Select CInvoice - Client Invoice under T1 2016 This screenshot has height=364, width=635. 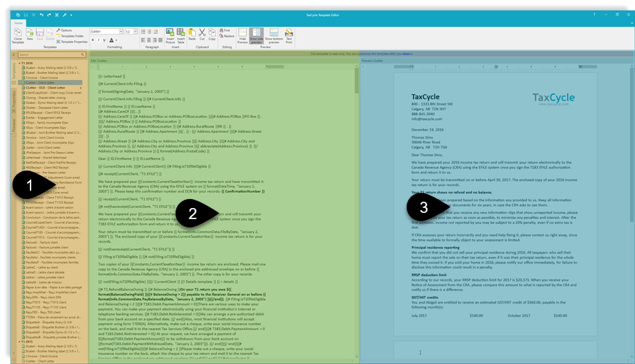(x=42, y=78)
